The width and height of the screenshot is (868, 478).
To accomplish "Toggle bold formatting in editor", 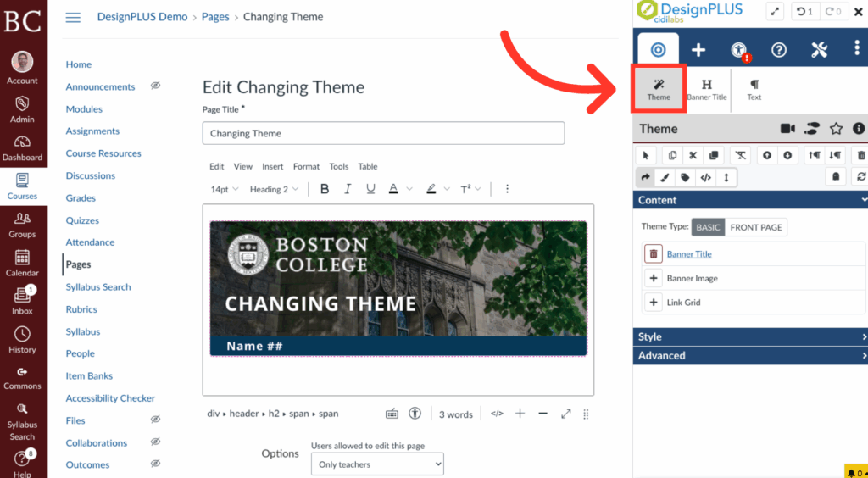I will pyautogui.click(x=325, y=189).
